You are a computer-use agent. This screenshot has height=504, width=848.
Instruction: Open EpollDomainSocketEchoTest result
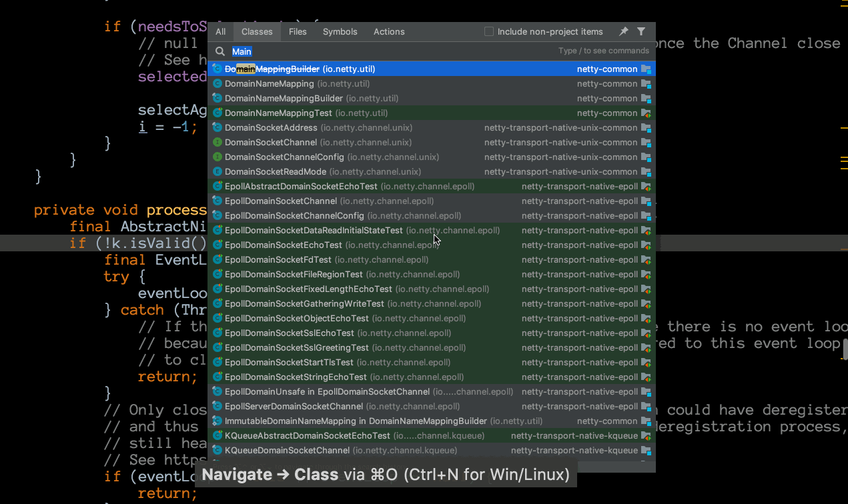point(432,245)
